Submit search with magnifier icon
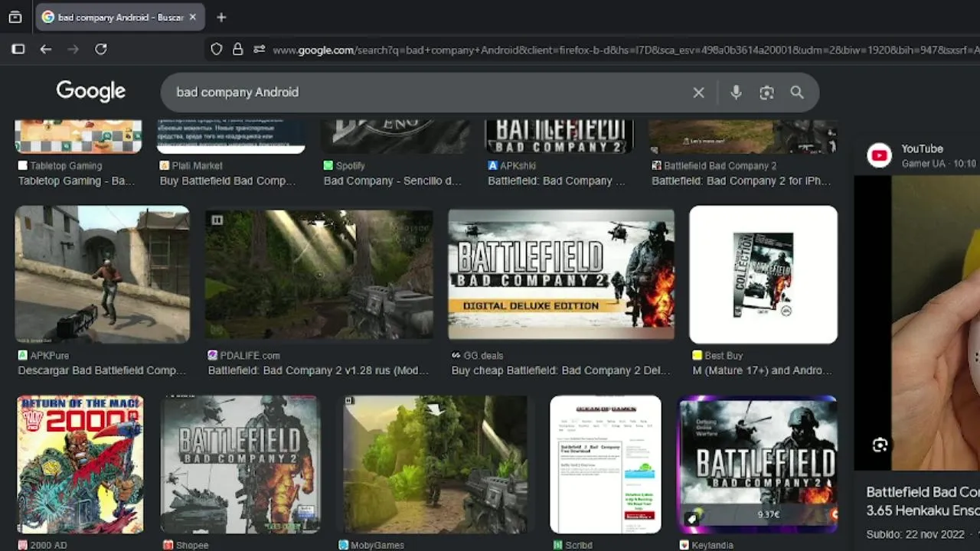This screenshot has width=980, height=551. tap(797, 93)
